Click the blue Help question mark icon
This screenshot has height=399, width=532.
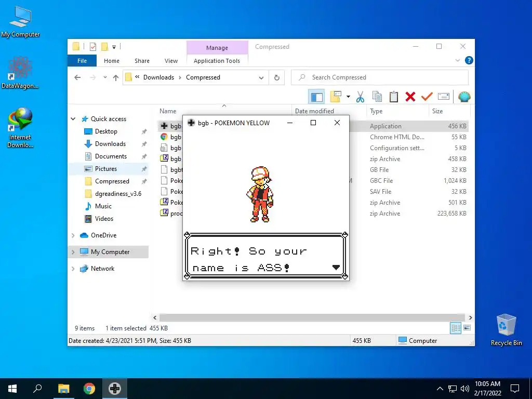(469, 60)
